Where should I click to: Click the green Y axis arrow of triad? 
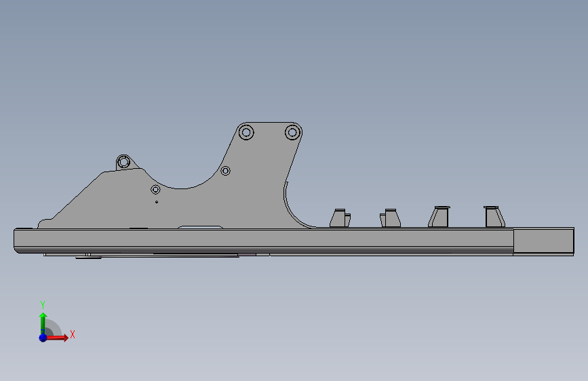coord(43,323)
